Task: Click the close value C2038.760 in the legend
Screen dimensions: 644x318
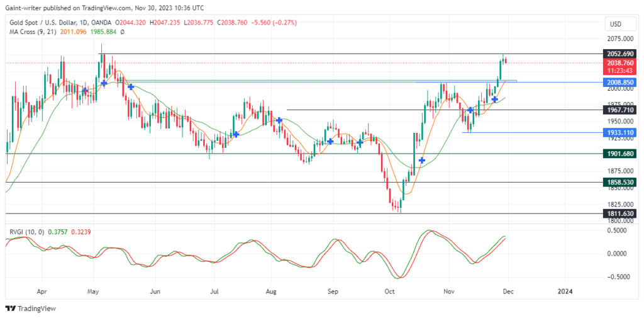Action: click(231, 23)
